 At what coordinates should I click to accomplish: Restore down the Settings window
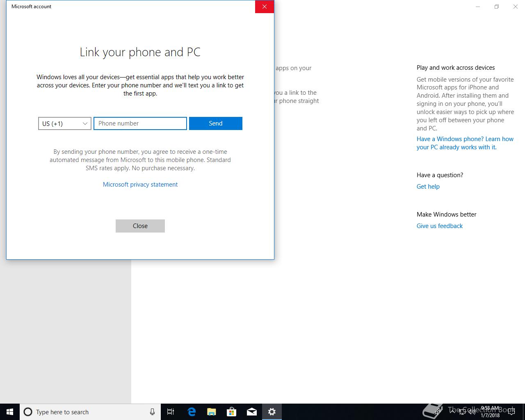pyautogui.click(x=497, y=7)
